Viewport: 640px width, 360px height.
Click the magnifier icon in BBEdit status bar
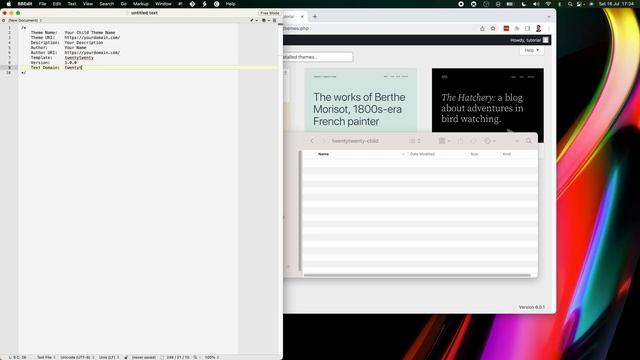[x=196, y=357]
